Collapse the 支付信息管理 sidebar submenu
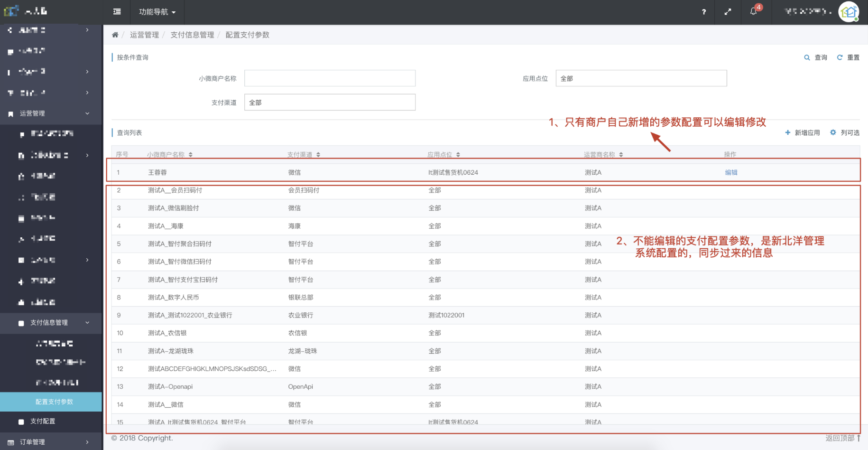The height and width of the screenshot is (450, 868). (51, 323)
